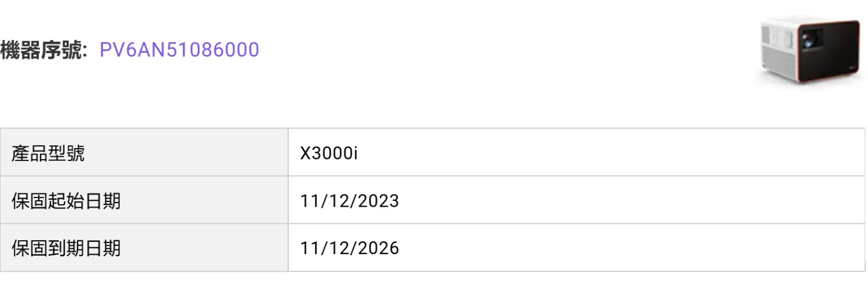The width and height of the screenshot is (868, 283).
Task: Click the 到期 characters in the warranty expiry label
Action: (67, 248)
